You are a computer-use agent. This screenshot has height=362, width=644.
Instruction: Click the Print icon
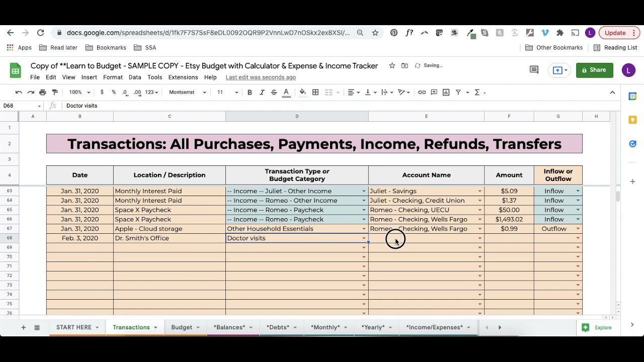pos(43,93)
